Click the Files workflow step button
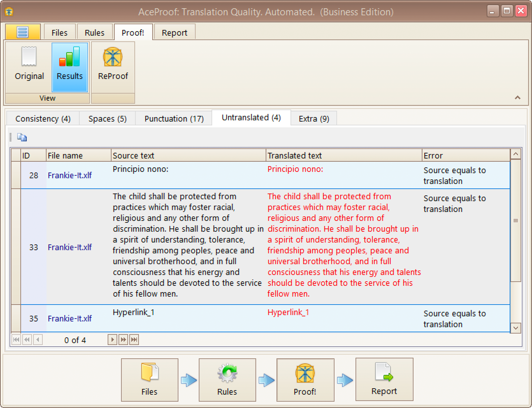Screen dimensions: 532x408 click(149, 380)
